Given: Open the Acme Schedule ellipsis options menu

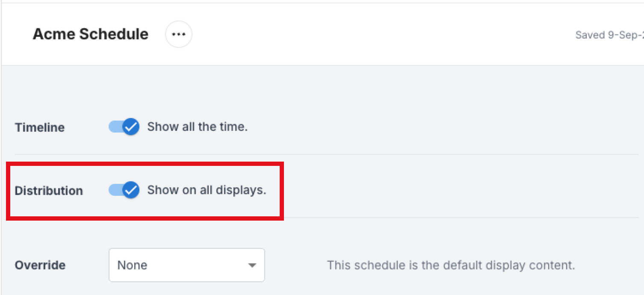Looking at the screenshot, I should [179, 34].
